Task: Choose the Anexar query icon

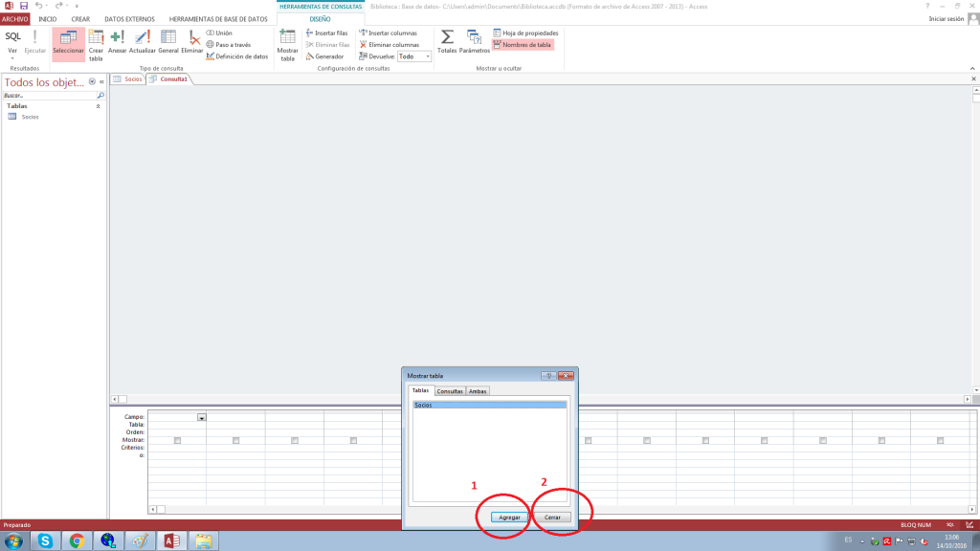Action: point(118,40)
